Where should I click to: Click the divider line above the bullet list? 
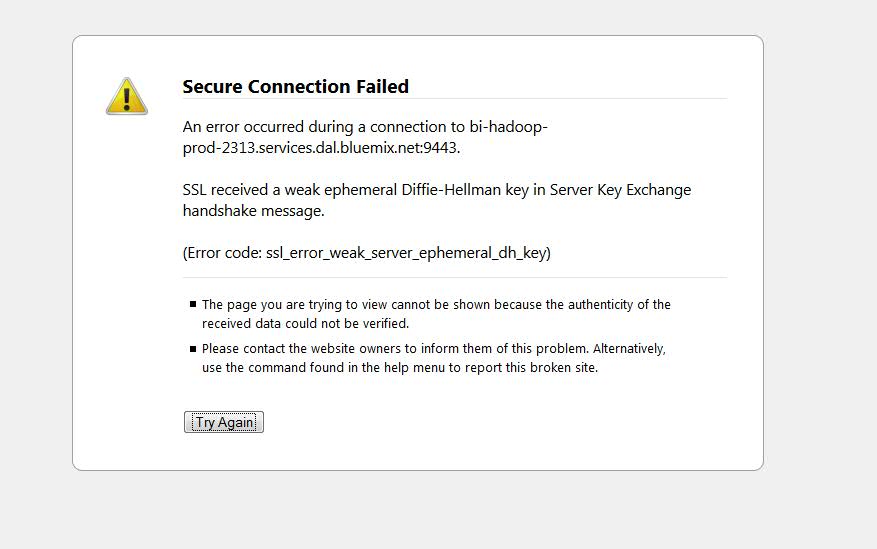[x=454, y=277]
